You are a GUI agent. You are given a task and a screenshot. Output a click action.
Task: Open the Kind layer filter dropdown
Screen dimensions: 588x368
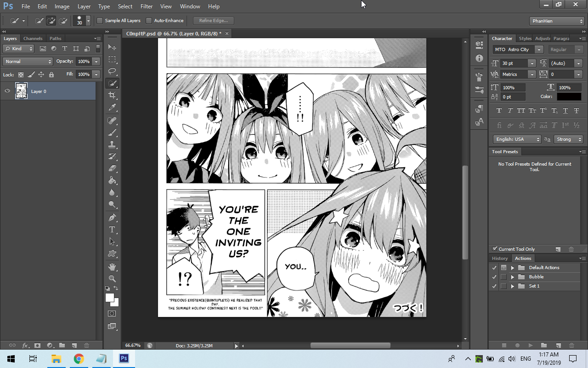[19, 48]
